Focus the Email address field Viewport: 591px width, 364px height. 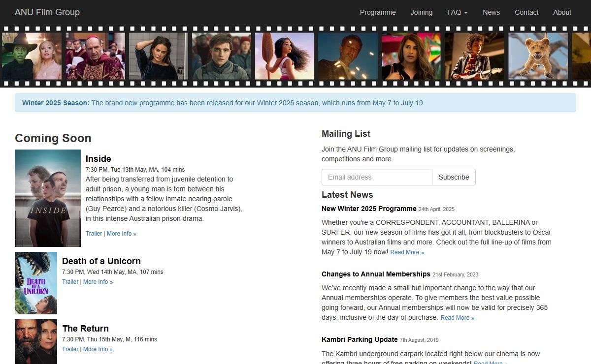[x=377, y=177]
